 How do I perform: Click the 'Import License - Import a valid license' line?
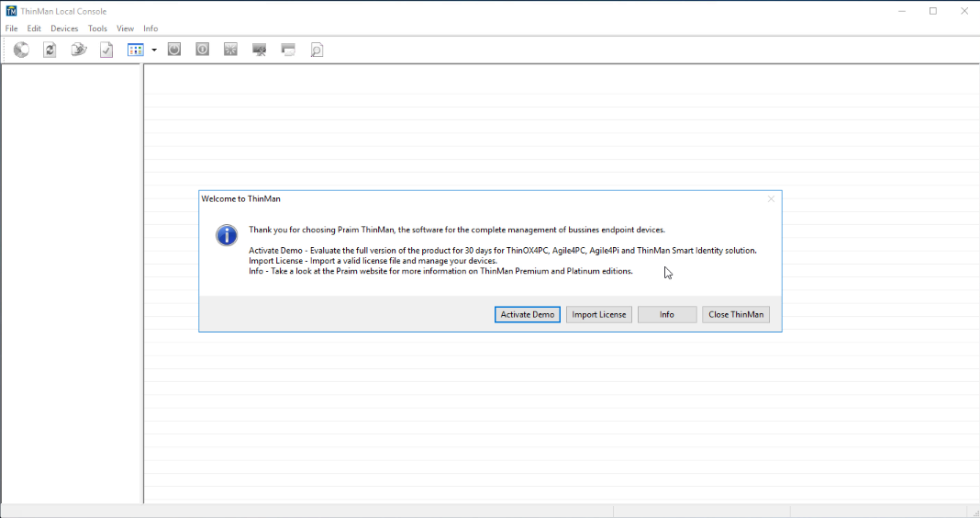point(373,261)
